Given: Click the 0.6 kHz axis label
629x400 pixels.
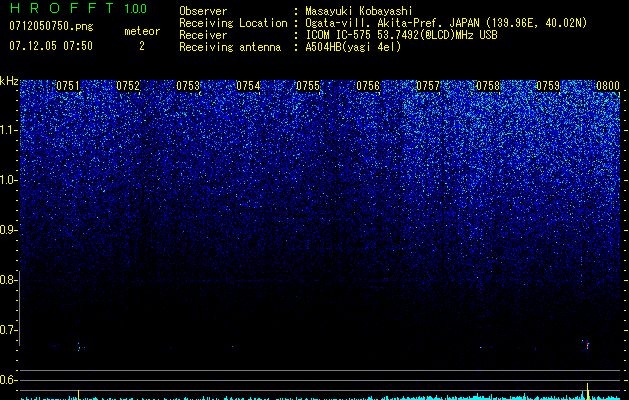Looking at the screenshot, I should click(x=8, y=380).
